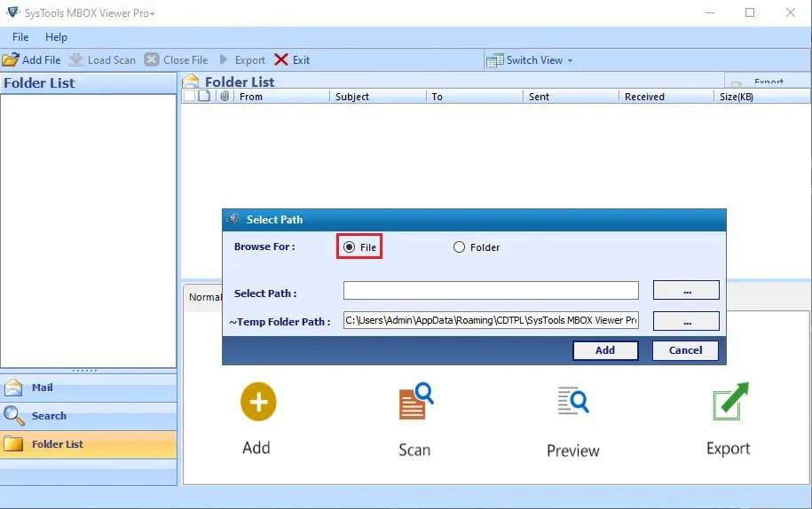Click the Temp Folder Path input field
The height and width of the screenshot is (509, 812).
pyautogui.click(x=491, y=320)
